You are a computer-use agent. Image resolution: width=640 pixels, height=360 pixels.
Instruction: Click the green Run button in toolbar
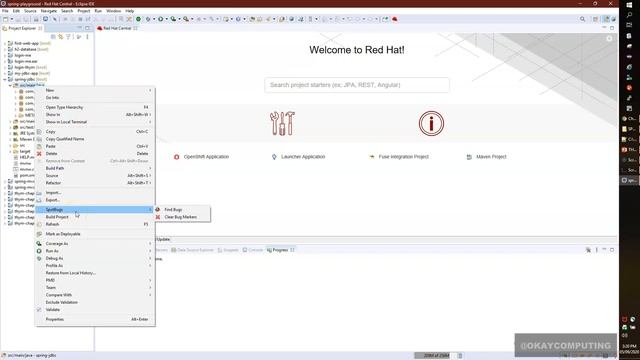coord(161,19)
